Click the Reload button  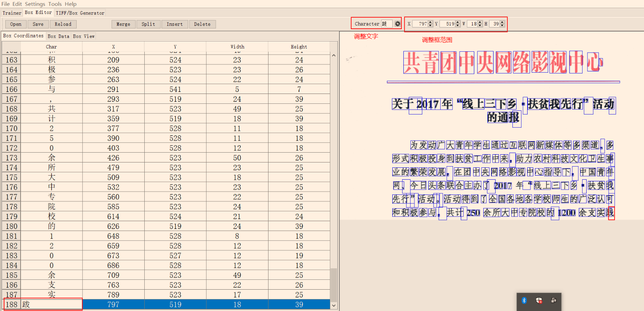click(x=63, y=24)
